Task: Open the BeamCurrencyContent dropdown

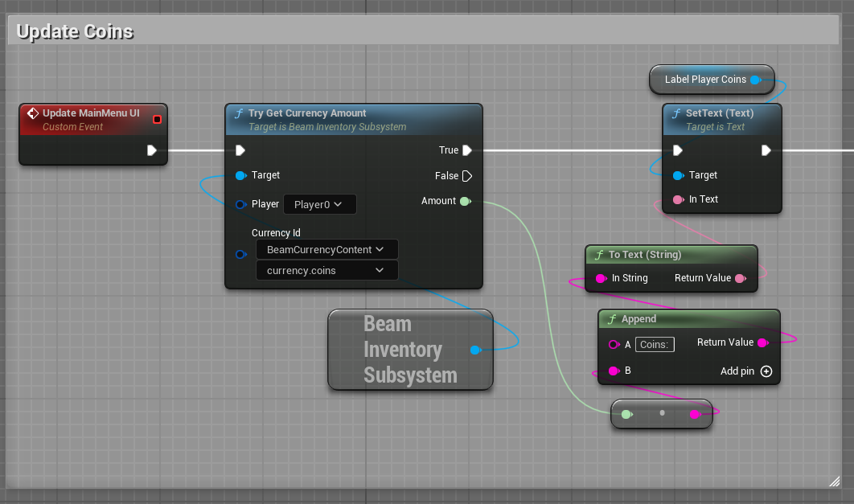Action: (x=326, y=249)
